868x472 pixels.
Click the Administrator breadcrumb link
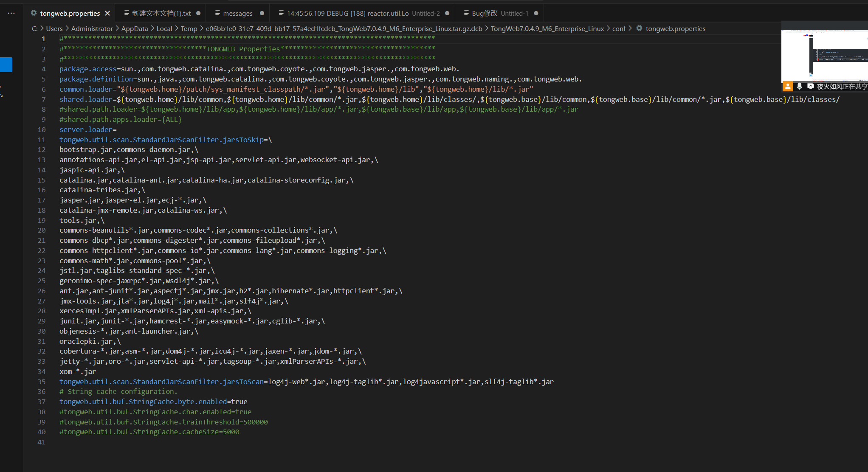[x=92, y=28]
